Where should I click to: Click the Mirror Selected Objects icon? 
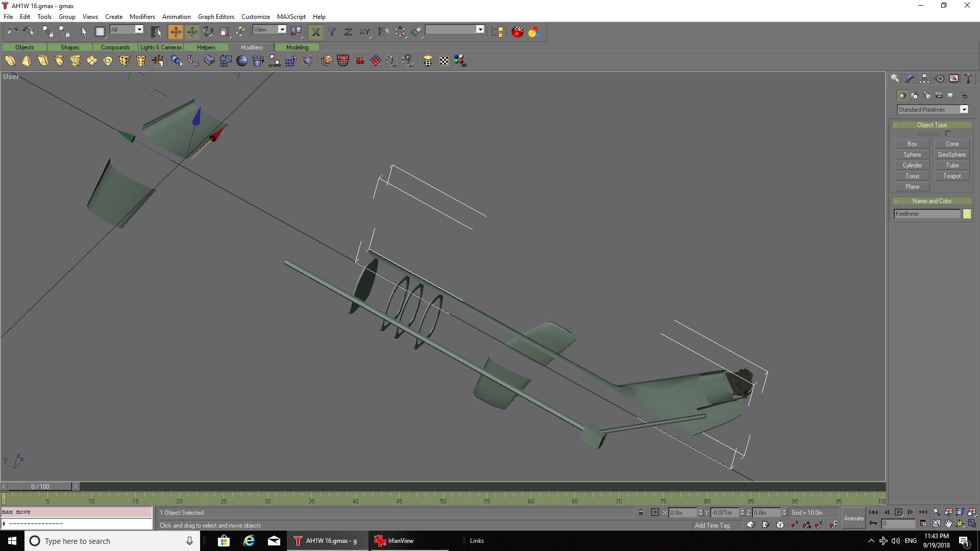[384, 32]
